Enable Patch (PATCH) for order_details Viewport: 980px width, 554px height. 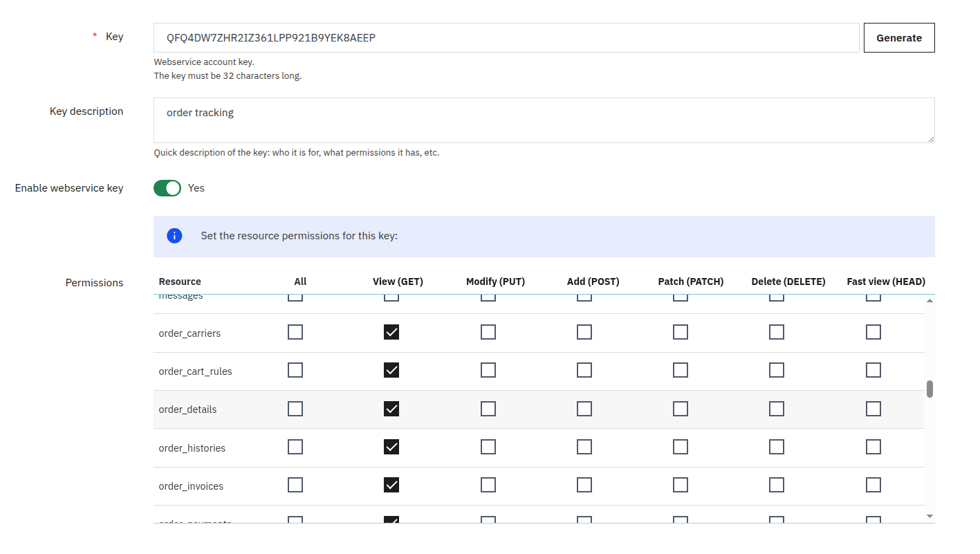[x=681, y=409]
